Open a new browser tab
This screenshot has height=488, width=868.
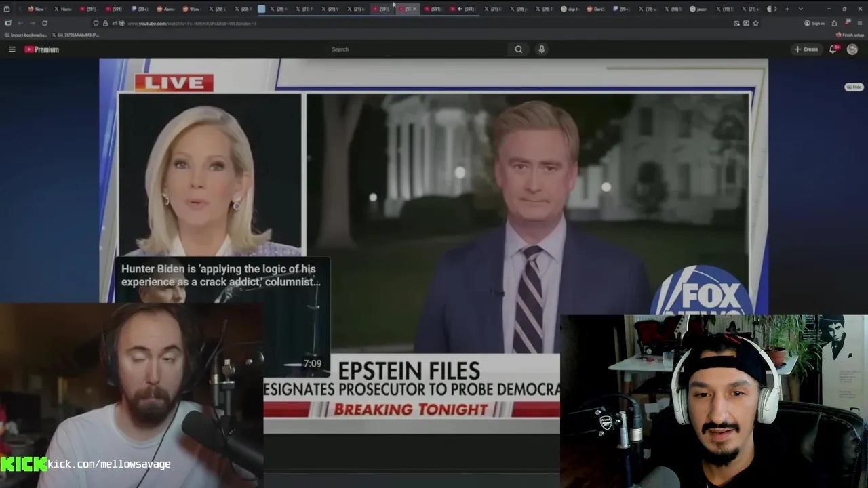787,9
